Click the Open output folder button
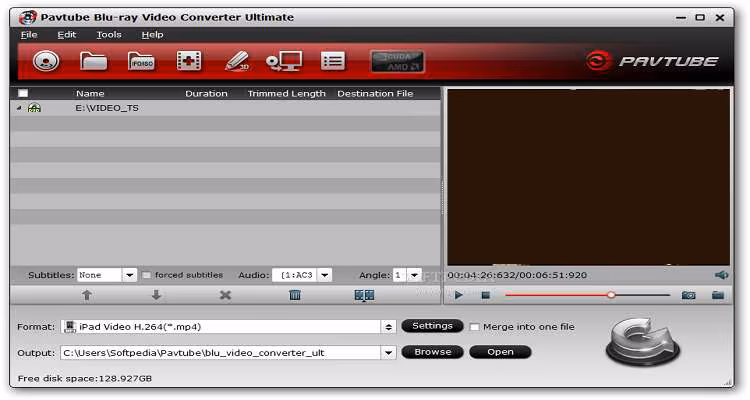 point(500,352)
